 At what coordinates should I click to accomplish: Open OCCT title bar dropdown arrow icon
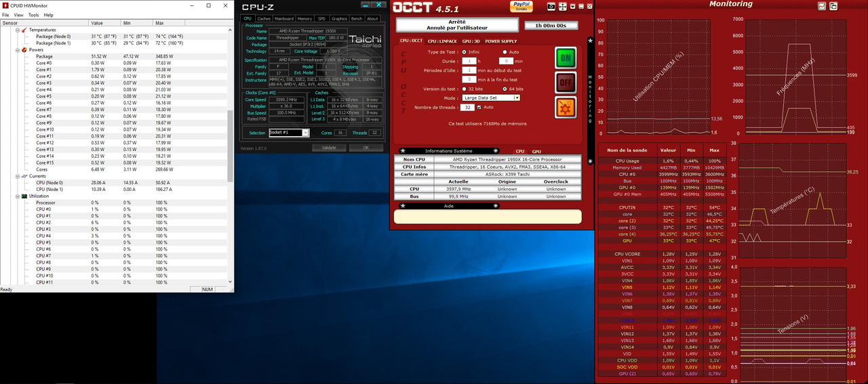[x=574, y=7]
